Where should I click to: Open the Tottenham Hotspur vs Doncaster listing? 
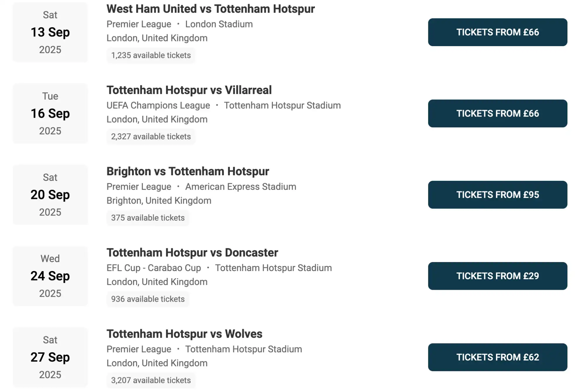click(x=192, y=252)
